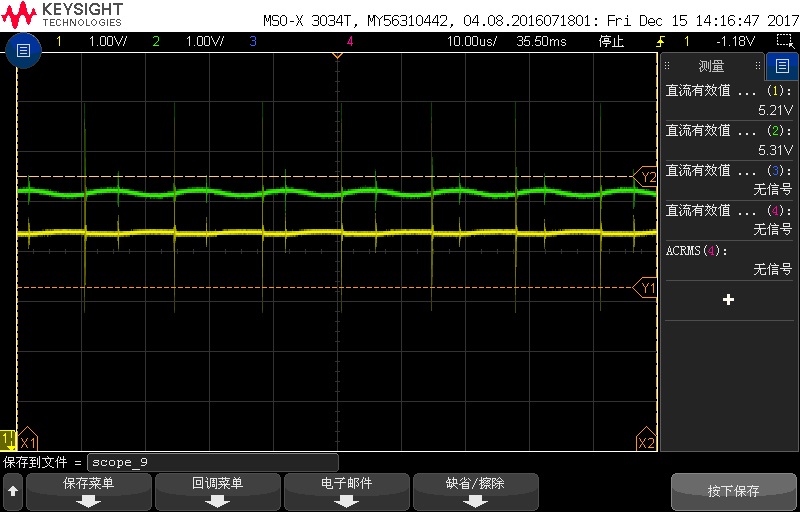
Task: Grab the measurement panel left drag handle
Action: pyautogui.click(x=667, y=66)
